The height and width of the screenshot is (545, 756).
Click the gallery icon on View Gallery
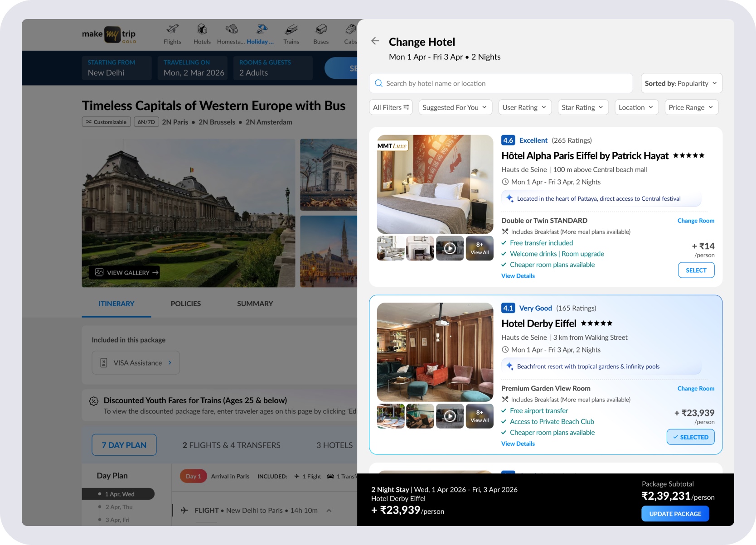pyautogui.click(x=99, y=272)
